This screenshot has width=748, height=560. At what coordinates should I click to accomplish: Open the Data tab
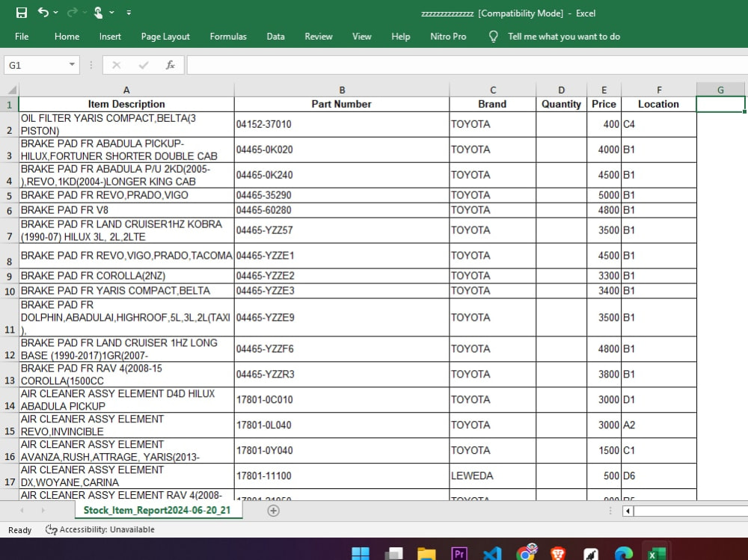pyautogui.click(x=276, y=37)
